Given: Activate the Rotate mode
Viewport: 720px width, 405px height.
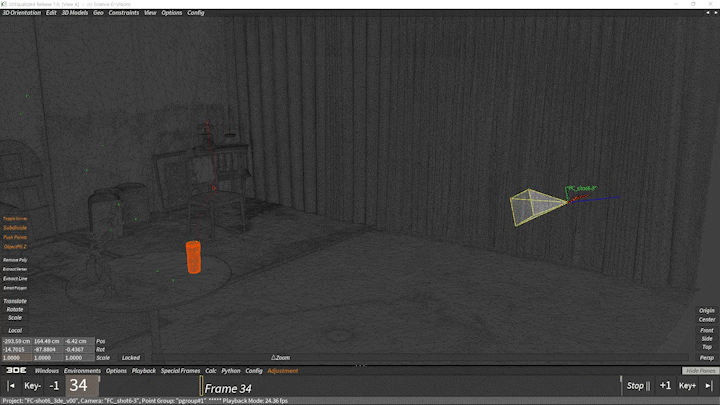Looking at the screenshot, I should pyautogui.click(x=15, y=309).
